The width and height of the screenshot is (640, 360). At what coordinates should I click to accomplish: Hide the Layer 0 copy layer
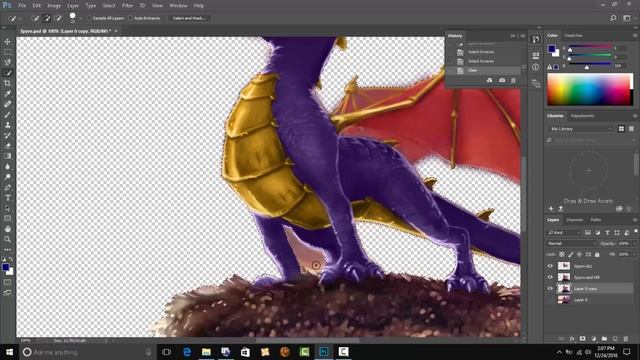[x=550, y=288]
